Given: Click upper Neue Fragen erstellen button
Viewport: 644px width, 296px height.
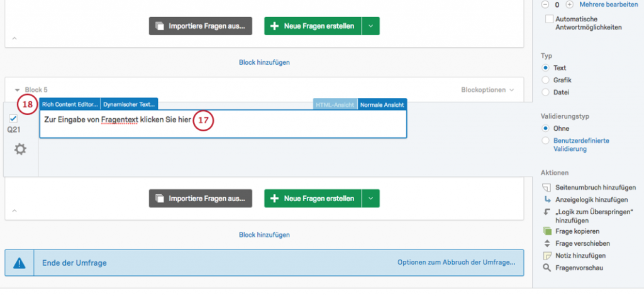Looking at the screenshot, I should tap(313, 26).
